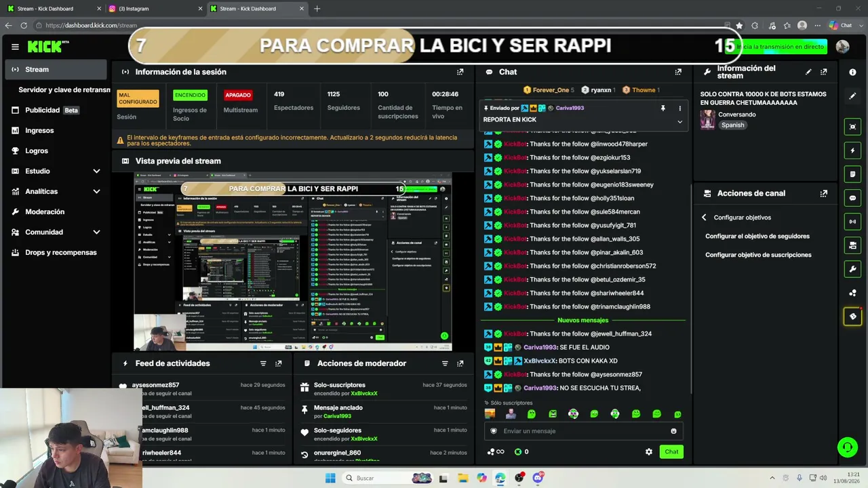The height and width of the screenshot is (488, 868).
Task: Open the hamburger menu next to Kick logo
Action: click(15, 47)
